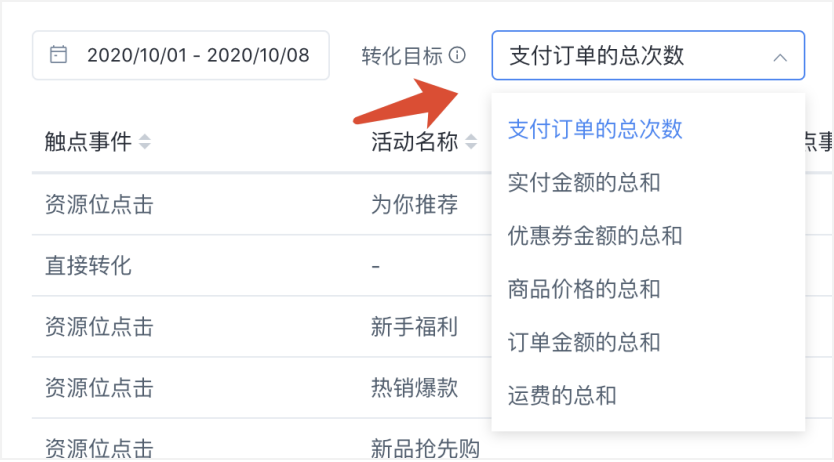Click the 活动名称 column header
834x462 pixels.
(414, 141)
